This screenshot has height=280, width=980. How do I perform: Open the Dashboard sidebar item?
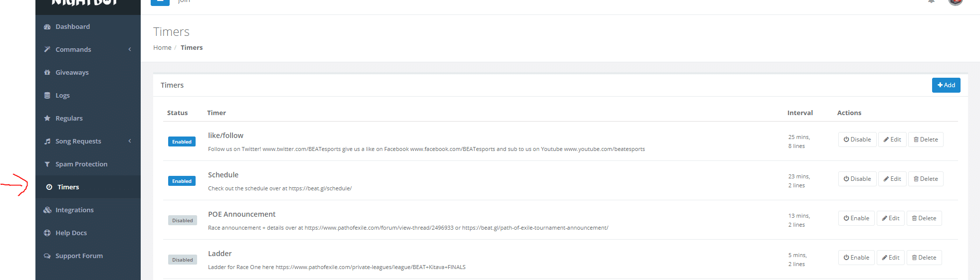click(x=88, y=26)
